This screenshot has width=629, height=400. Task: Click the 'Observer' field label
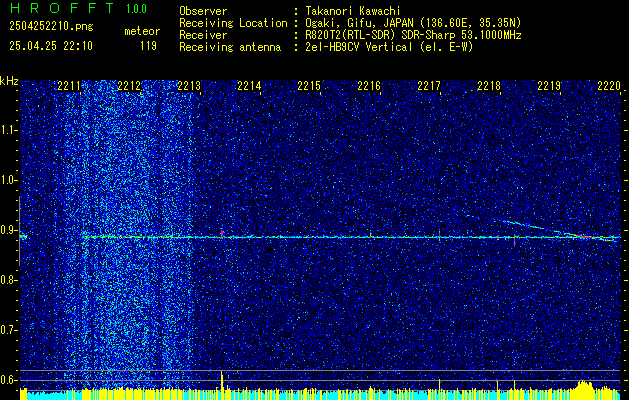203,11
